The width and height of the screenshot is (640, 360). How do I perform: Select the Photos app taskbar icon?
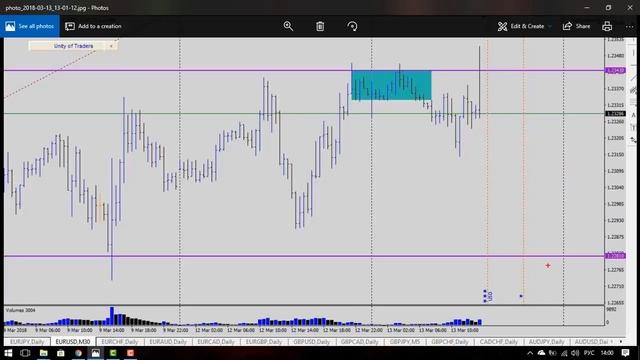96,353
